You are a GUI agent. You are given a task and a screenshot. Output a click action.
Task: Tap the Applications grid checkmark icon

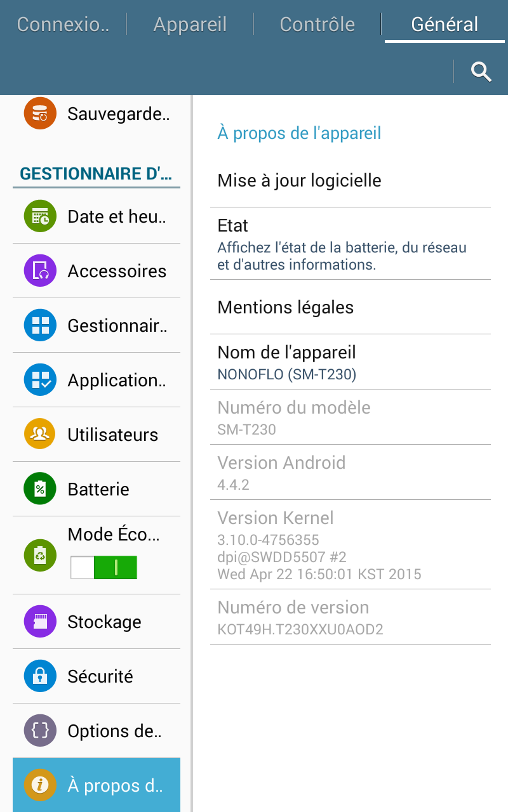[40, 380]
